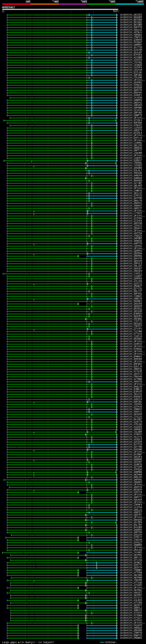Open hit UniRef100_B6TD86
The width and height of the screenshot is (146, 644).
(131, 20)
